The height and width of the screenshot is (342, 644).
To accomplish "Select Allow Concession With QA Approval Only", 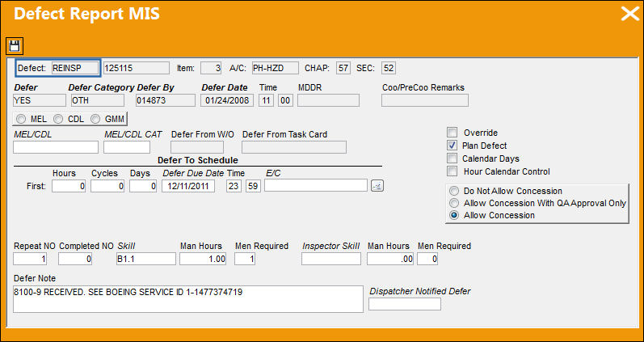I will coord(454,203).
